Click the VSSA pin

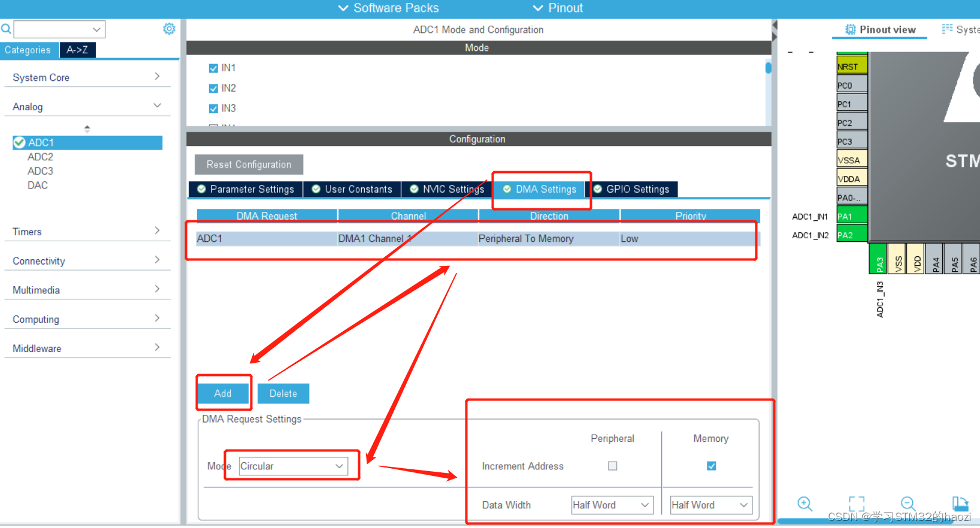852,160
